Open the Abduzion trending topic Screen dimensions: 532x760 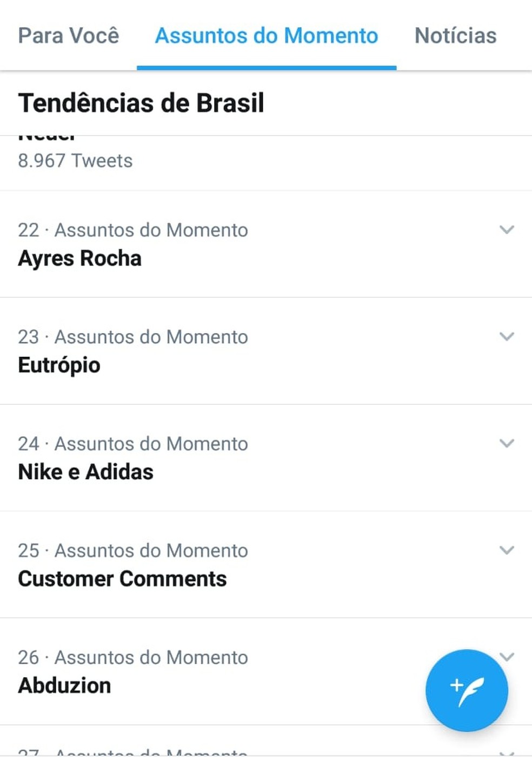(64, 685)
